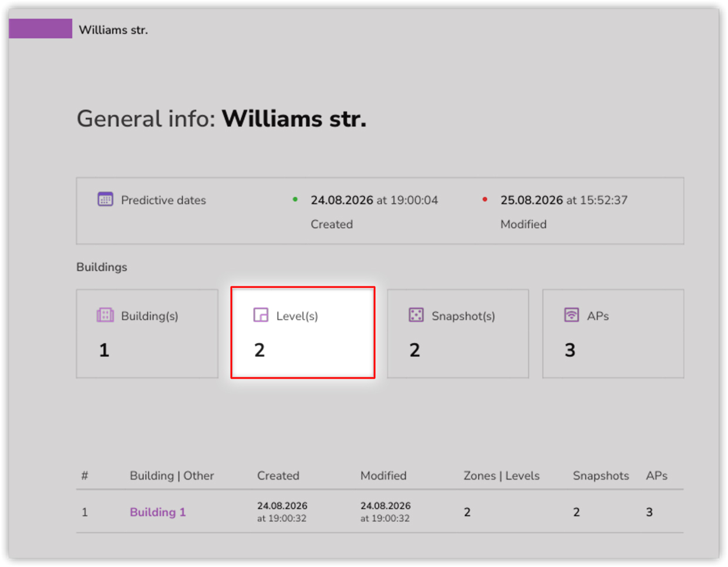Click Building 1 Zones | Levels value 2
The height and width of the screenshot is (567, 728).
click(x=467, y=512)
